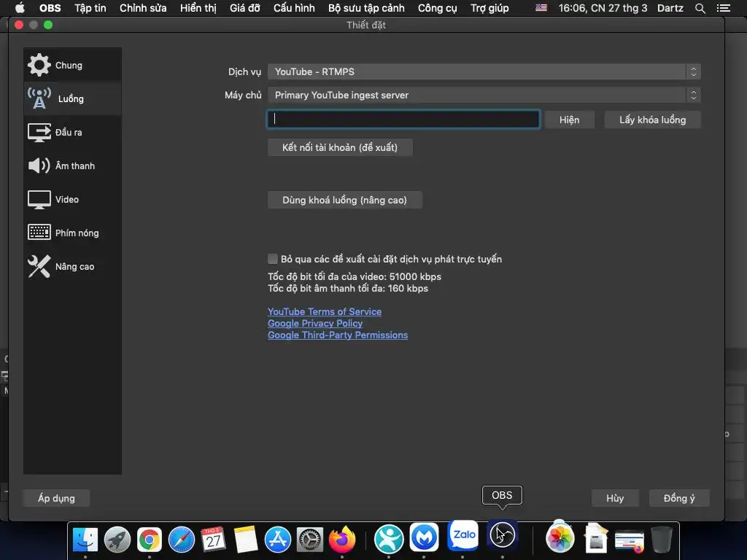Open Calendar icon showing 27

213,540
